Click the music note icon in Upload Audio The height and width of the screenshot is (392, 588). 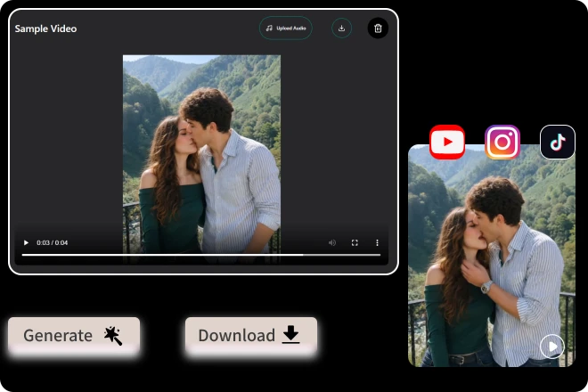click(269, 29)
